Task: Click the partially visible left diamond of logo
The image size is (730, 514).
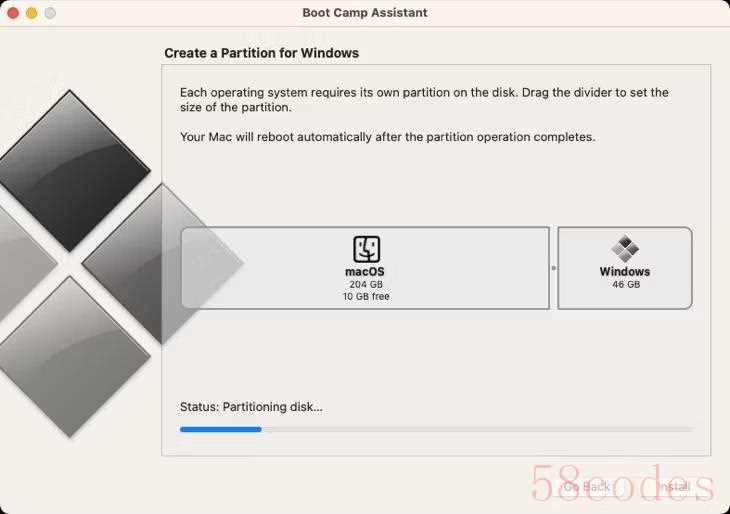Action: [26, 264]
